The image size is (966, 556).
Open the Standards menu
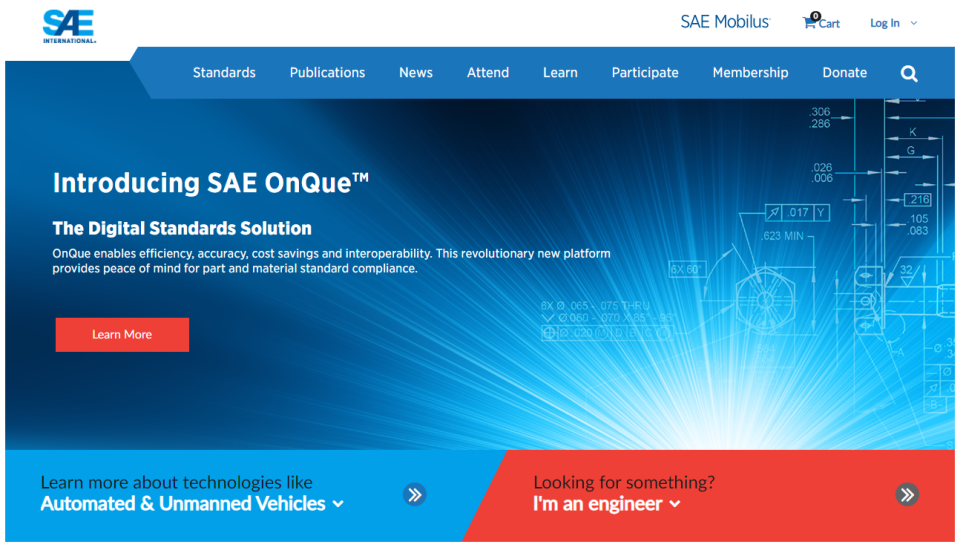[x=224, y=73]
